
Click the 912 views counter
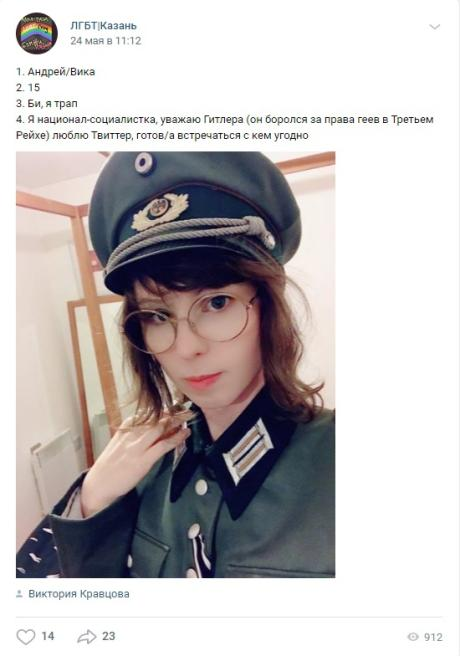pos(433,637)
